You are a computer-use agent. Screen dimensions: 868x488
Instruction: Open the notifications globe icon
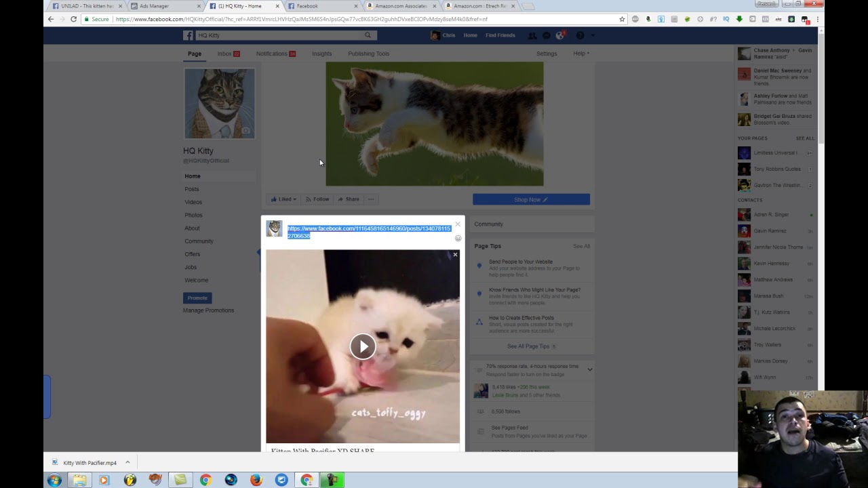pos(560,35)
